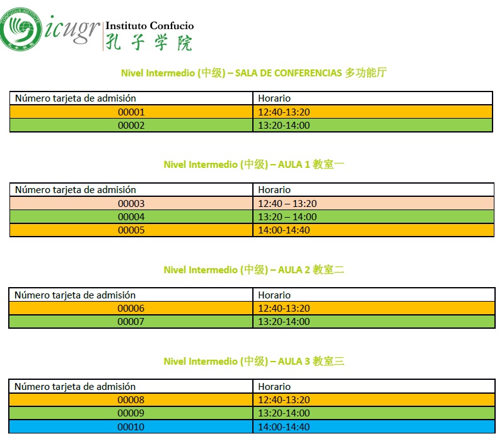502x448 pixels.
Task: Click admission number 00008 cell
Action: (131, 399)
